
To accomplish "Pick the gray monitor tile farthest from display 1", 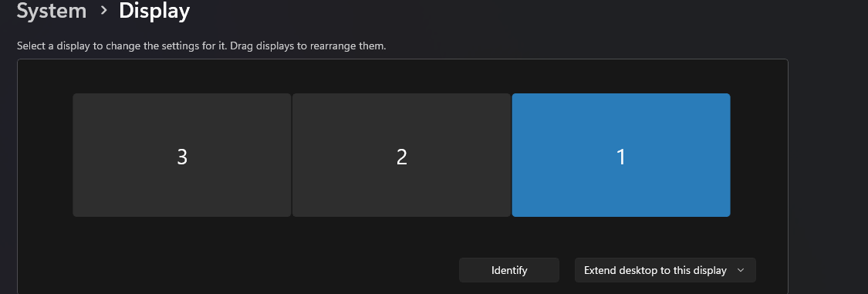I will [182, 155].
